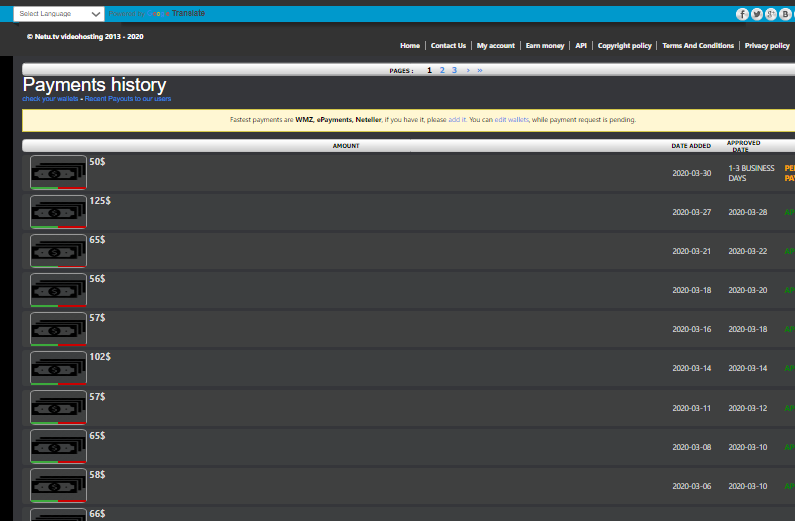Viewport: 795px width, 521px height.
Task: Click the money icon next to 56$
Action: 58,290
